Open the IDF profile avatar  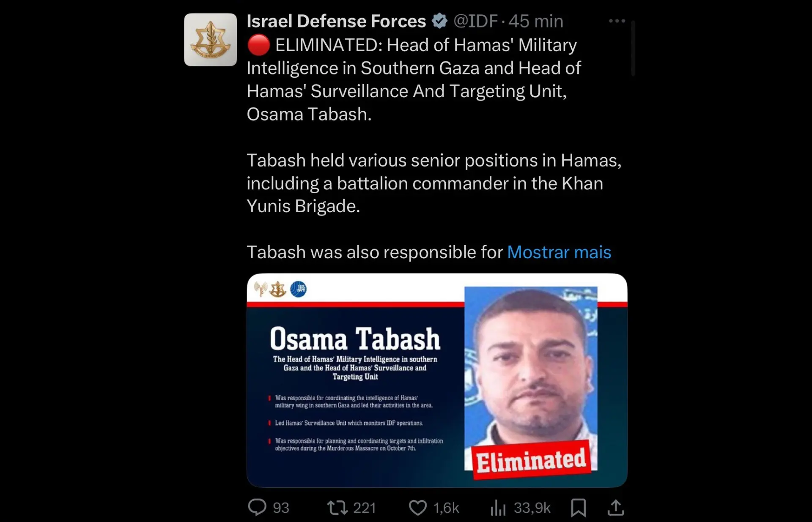pyautogui.click(x=210, y=40)
